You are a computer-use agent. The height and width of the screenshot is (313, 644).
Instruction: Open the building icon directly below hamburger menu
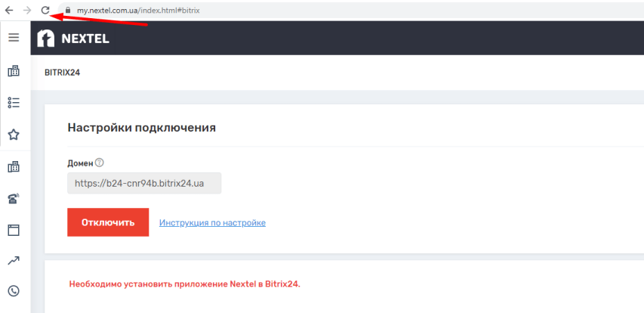(14, 71)
